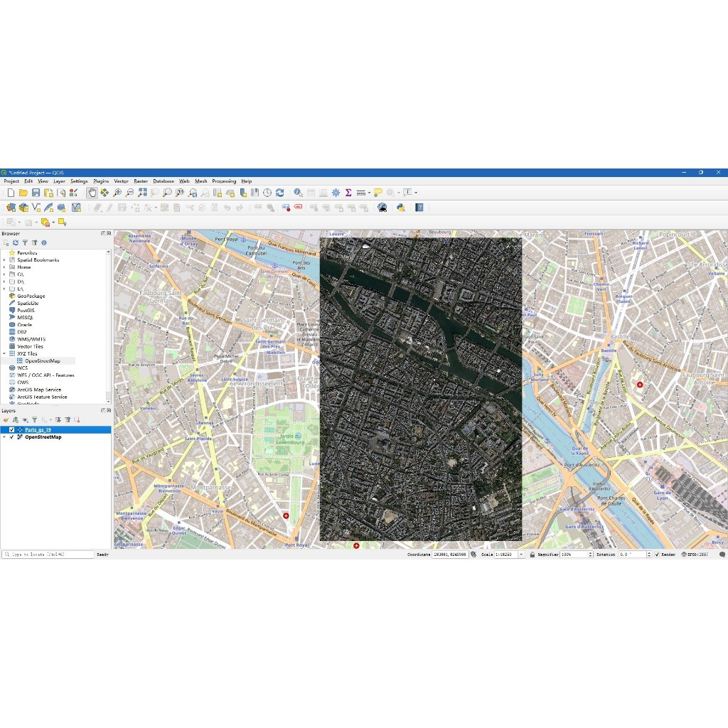Open the MetaSearch globe icon
Image resolution: width=728 pixels, height=728 pixels.
pos(382,208)
